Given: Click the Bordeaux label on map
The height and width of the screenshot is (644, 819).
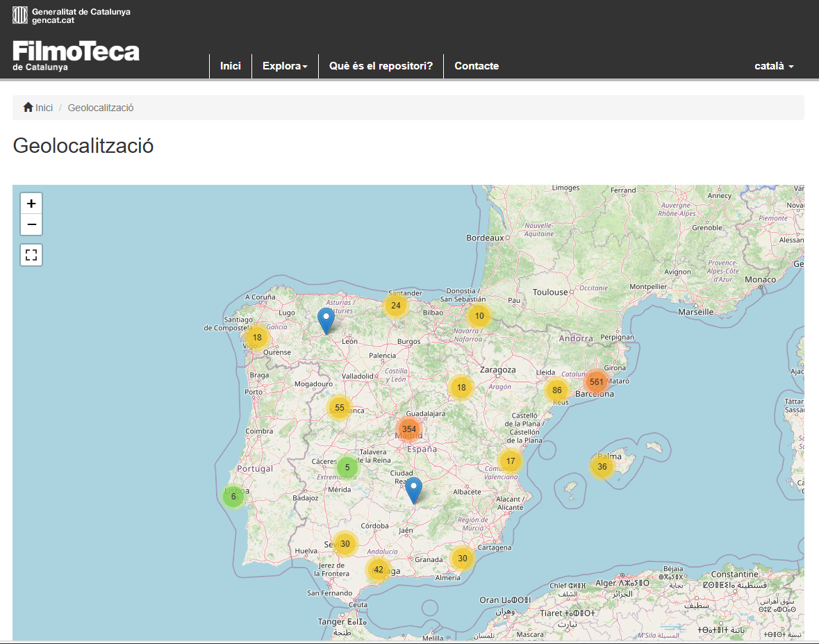Looking at the screenshot, I should click(x=485, y=238).
